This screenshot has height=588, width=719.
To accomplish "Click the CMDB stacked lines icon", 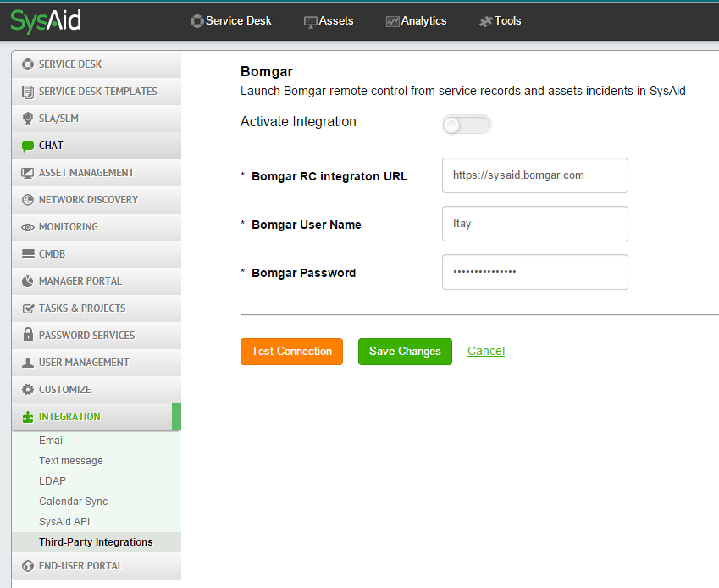I will [28, 254].
